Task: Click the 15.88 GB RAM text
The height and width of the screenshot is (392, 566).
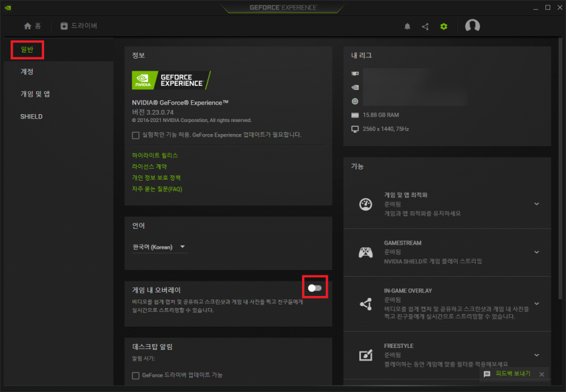Action: pos(381,115)
